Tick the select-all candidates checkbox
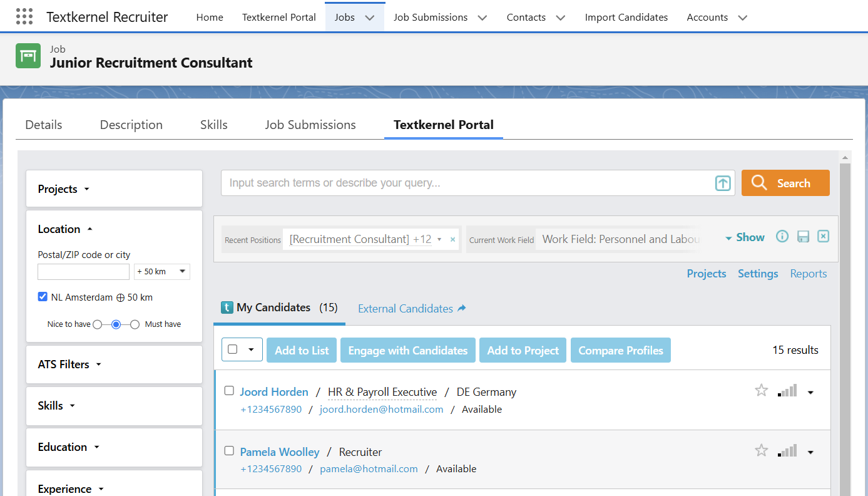 coord(233,349)
